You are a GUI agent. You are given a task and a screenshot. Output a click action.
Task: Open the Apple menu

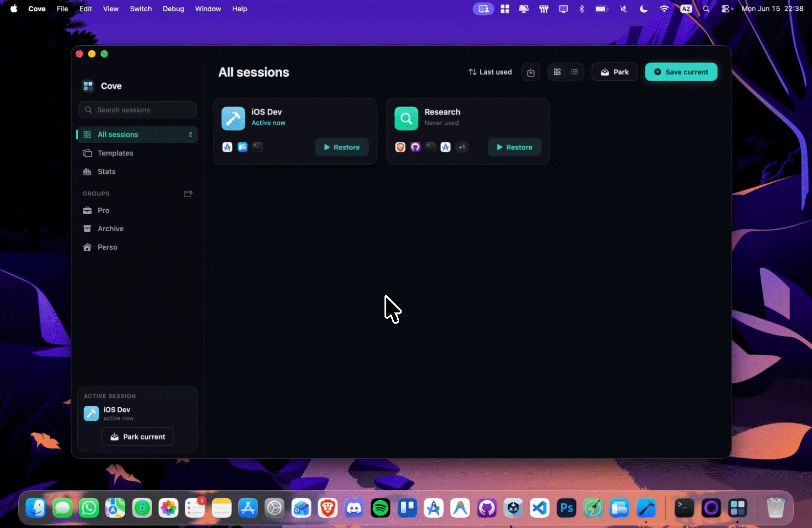point(14,9)
